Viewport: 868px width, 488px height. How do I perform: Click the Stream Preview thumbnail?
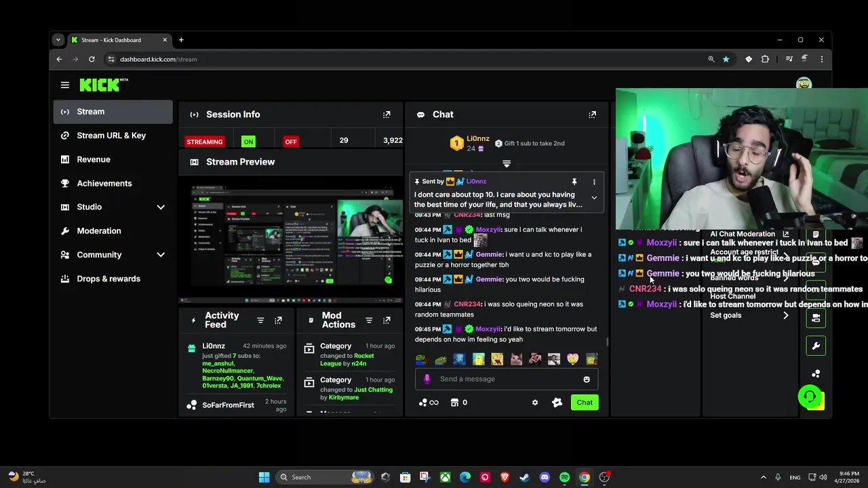point(291,239)
